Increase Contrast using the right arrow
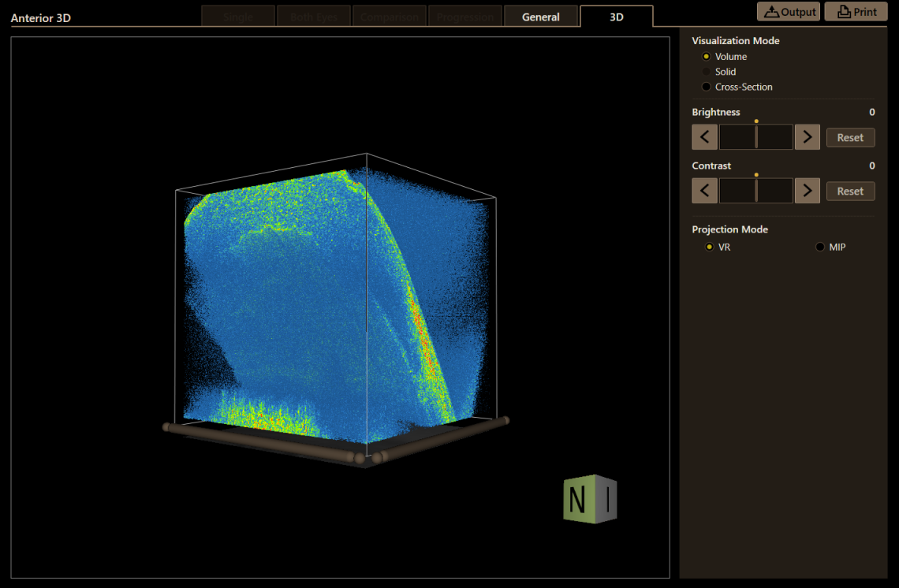 coord(807,190)
